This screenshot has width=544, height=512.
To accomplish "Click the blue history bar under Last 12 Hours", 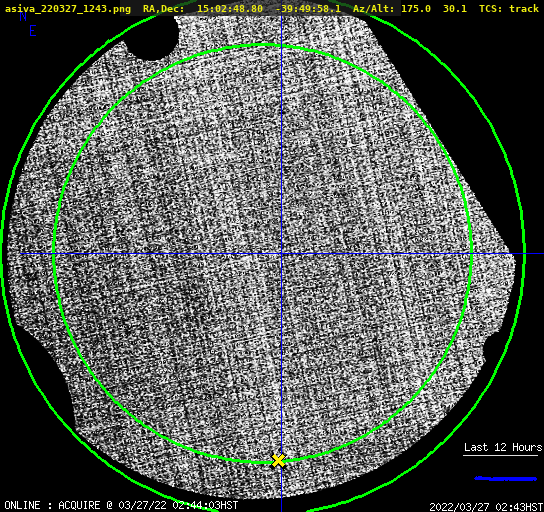I will pyautogui.click(x=505, y=479).
